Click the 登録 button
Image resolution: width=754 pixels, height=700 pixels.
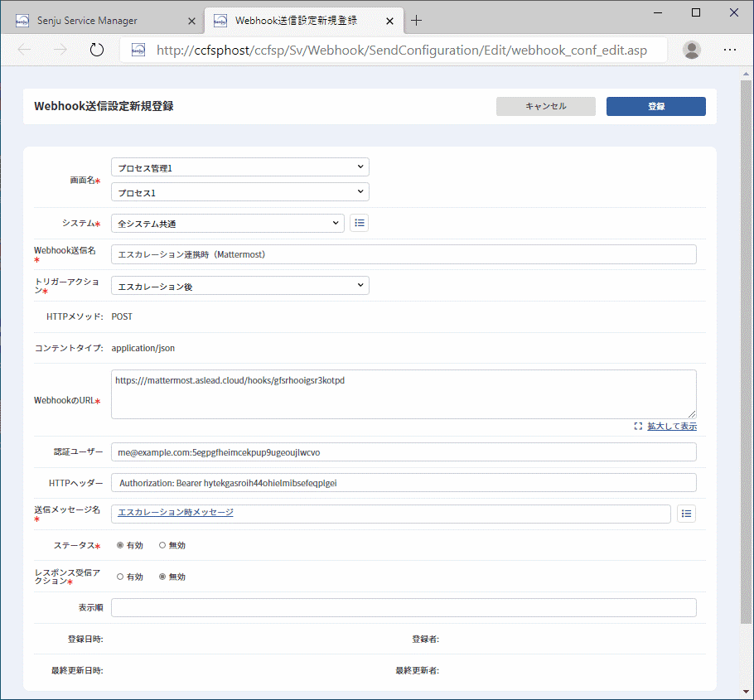click(656, 106)
